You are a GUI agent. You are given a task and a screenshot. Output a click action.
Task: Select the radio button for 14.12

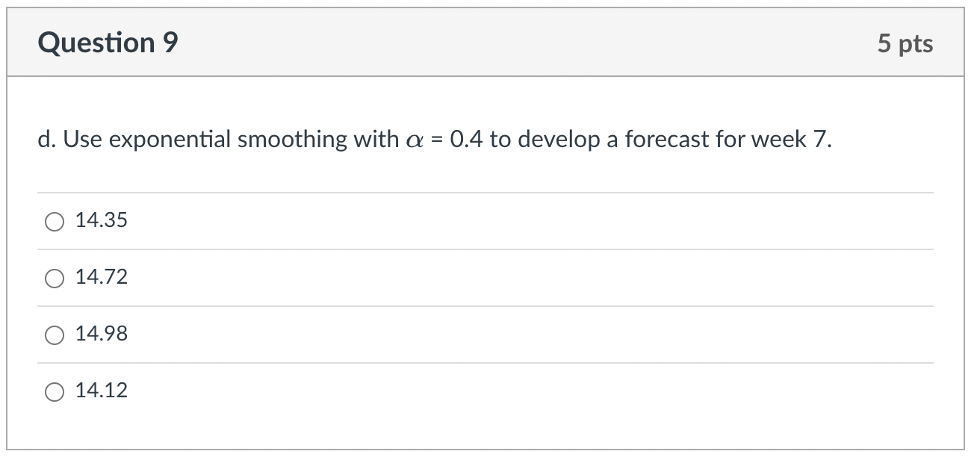pos(53,391)
